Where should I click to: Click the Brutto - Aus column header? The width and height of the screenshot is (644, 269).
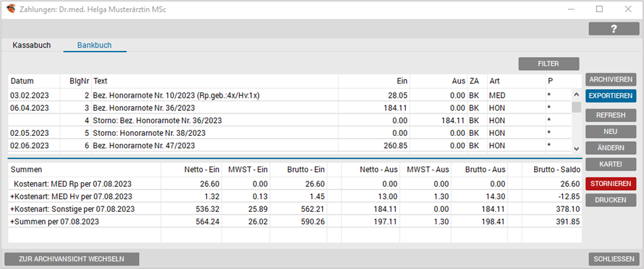[x=479, y=169]
